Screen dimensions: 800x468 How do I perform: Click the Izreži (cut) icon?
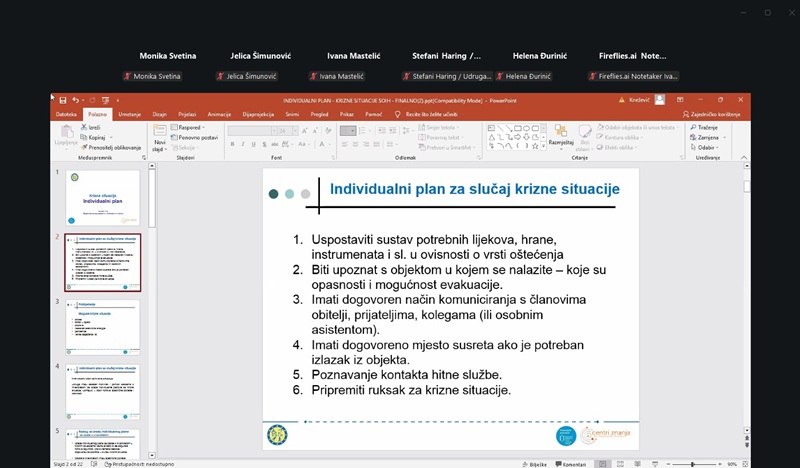84,128
